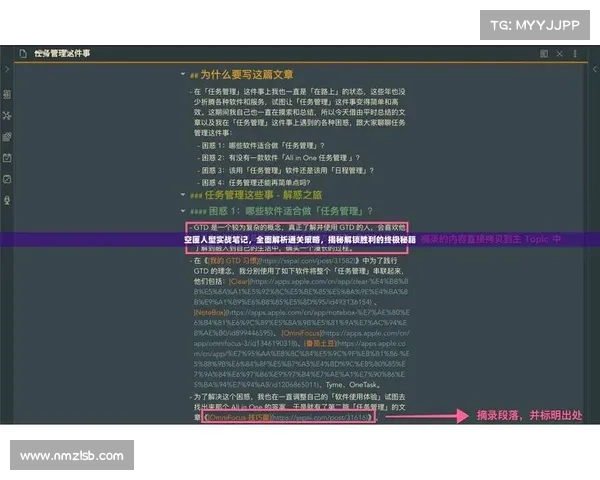Screen dimensions: 600x480
Task: Collapse the heading 为什么要写这篇文章
Action: coord(183,74)
